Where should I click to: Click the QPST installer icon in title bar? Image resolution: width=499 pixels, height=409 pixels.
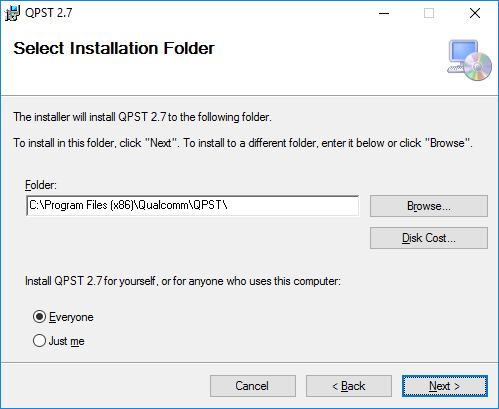coord(12,13)
